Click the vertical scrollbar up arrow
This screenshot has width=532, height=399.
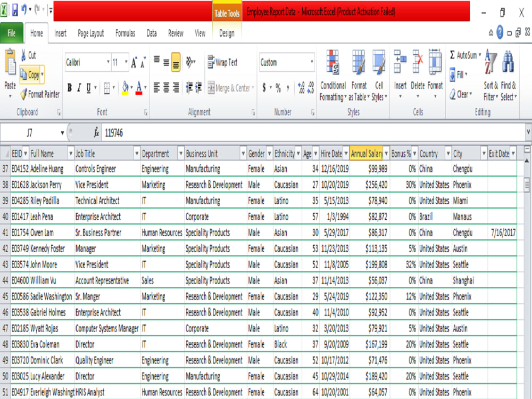pyautogui.click(x=527, y=160)
